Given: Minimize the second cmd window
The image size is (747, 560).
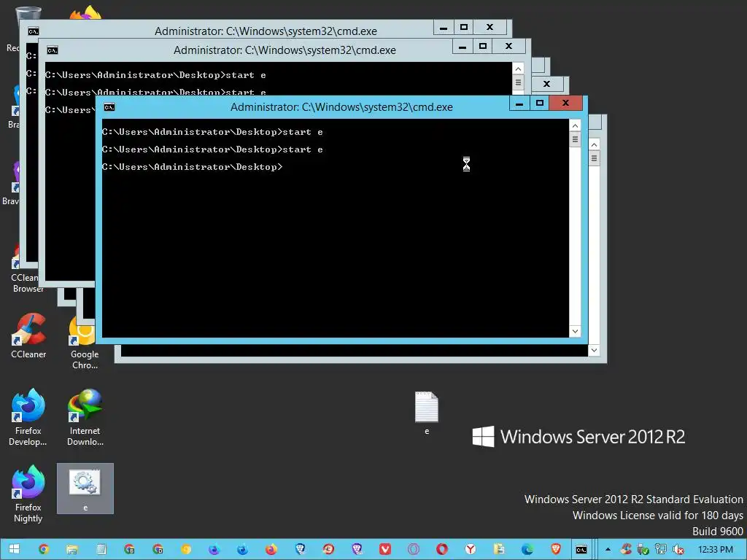Looking at the screenshot, I should [462, 47].
